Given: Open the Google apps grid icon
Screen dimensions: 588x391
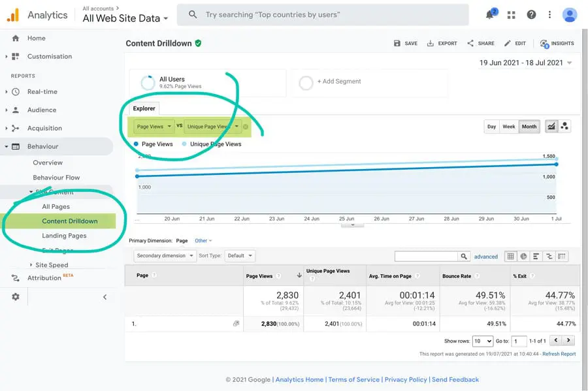Looking at the screenshot, I should pos(510,15).
